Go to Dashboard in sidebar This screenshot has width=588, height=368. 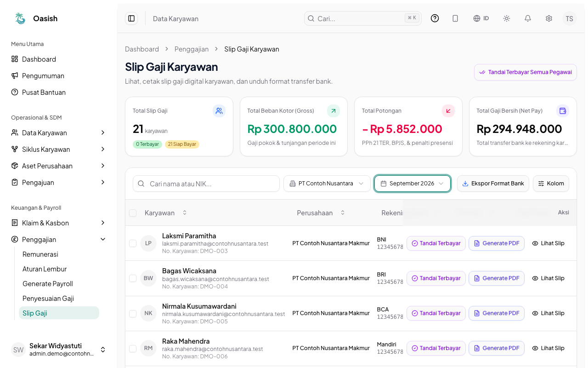58,59
